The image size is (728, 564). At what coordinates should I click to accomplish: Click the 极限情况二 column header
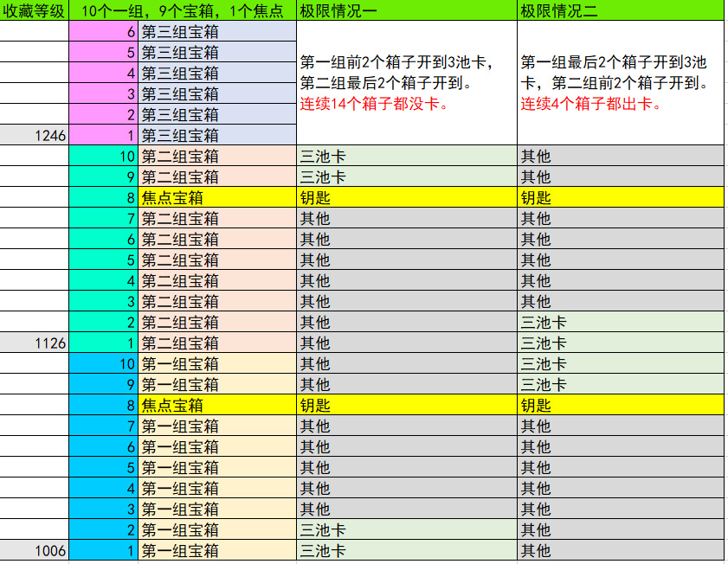(x=622, y=10)
